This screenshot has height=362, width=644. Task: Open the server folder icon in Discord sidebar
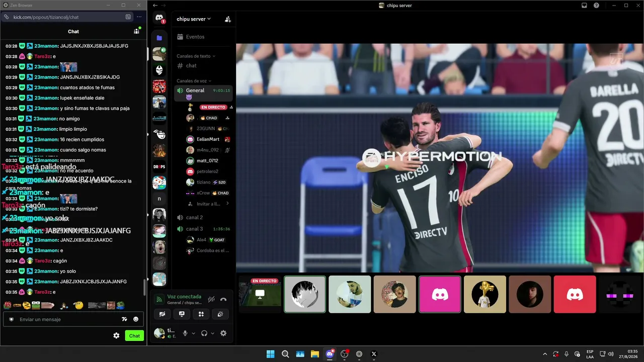coord(159,38)
